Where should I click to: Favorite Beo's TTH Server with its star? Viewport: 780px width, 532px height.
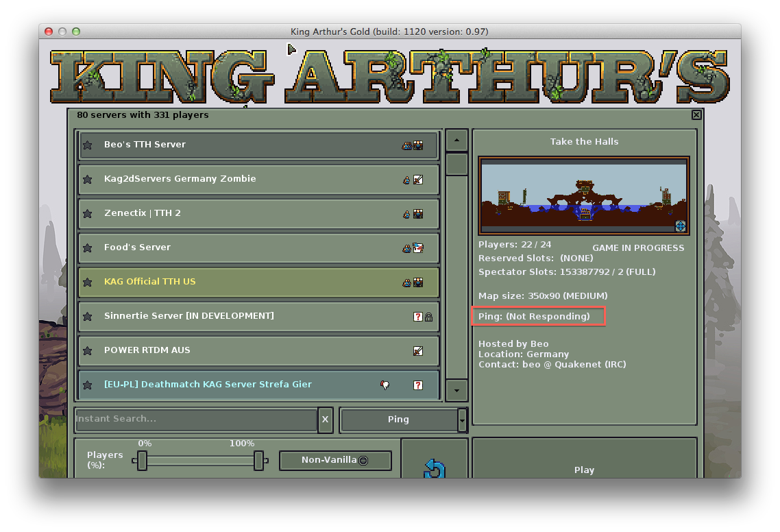[88, 145]
